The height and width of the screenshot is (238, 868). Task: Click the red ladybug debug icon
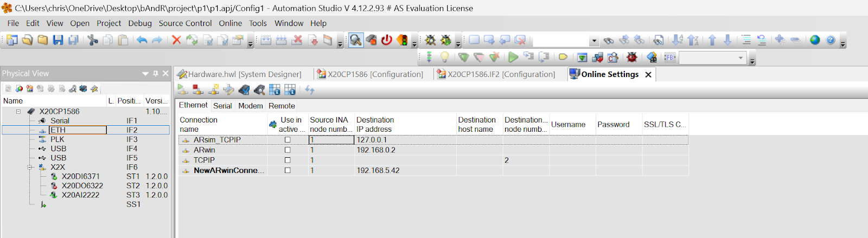[x=632, y=57]
